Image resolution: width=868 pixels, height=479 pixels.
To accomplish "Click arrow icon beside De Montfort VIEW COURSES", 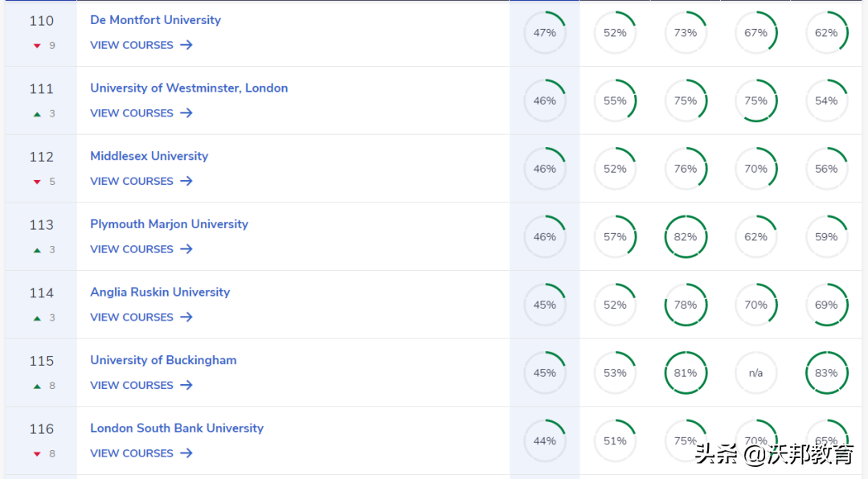I will pyautogui.click(x=186, y=45).
